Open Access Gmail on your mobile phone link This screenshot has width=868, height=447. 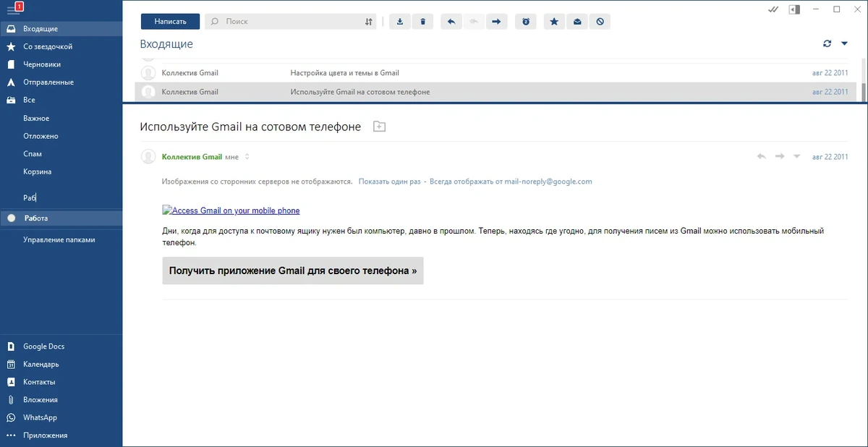[231, 210]
